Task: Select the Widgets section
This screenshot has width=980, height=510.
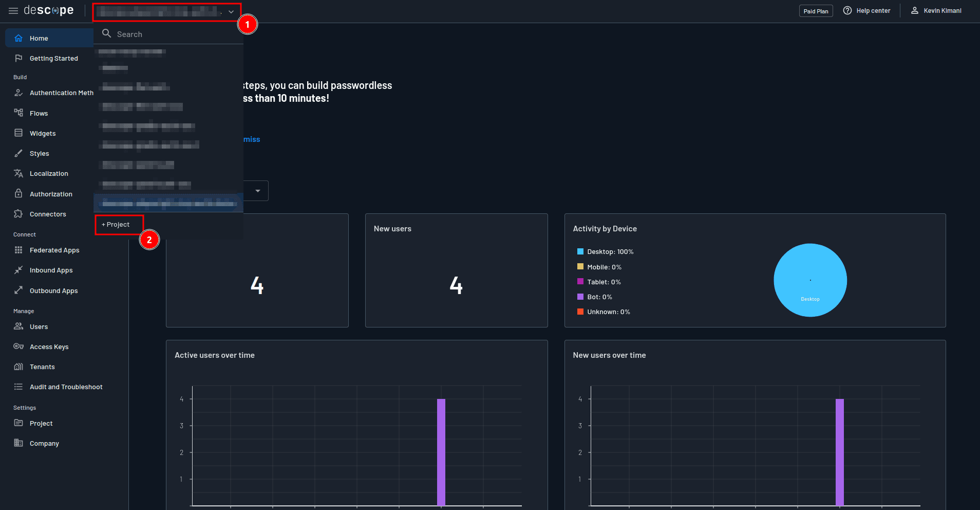Action: tap(43, 133)
